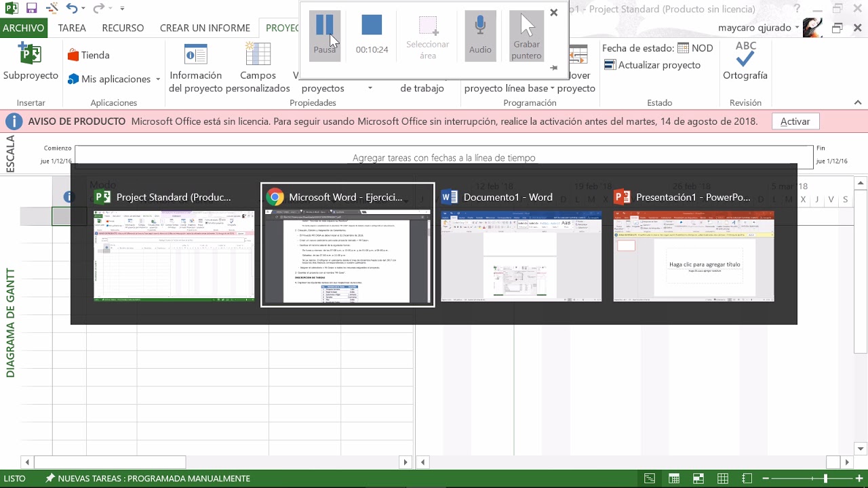Click the Gantt horizontal scrollbar right arrow

pos(848,462)
